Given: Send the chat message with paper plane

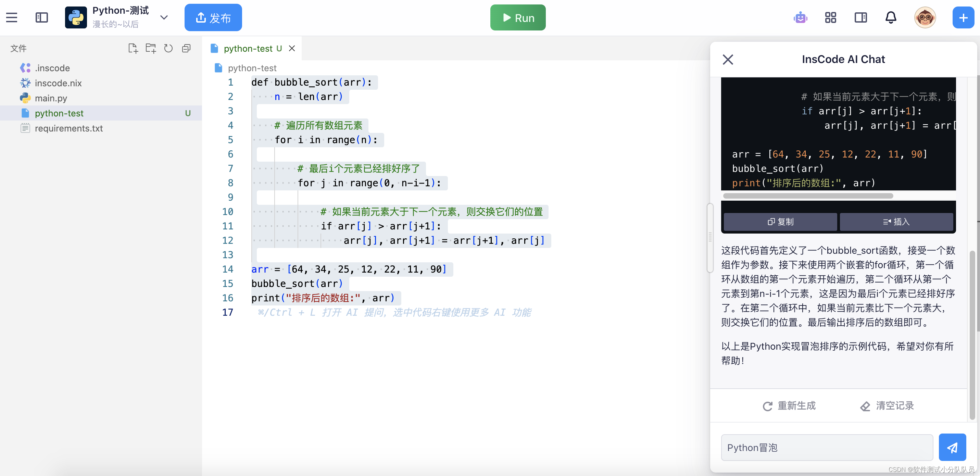Looking at the screenshot, I should point(952,447).
